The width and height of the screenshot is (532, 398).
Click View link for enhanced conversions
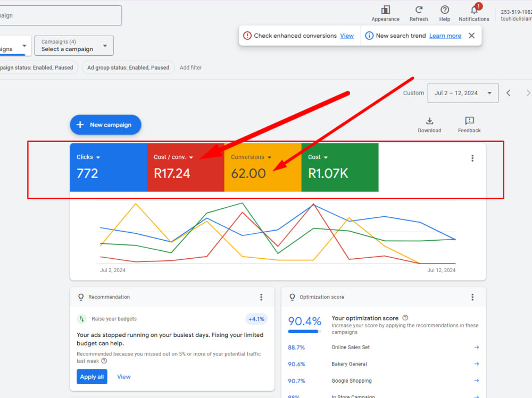347,36
